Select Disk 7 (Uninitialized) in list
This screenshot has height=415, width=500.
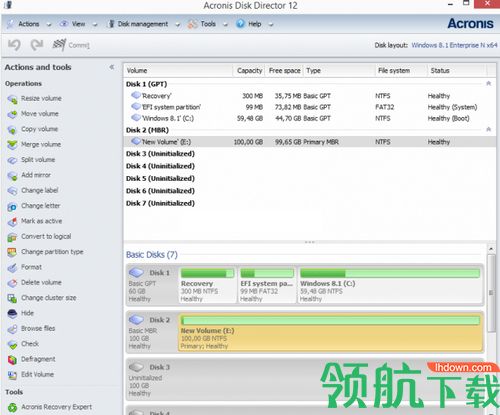point(160,203)
